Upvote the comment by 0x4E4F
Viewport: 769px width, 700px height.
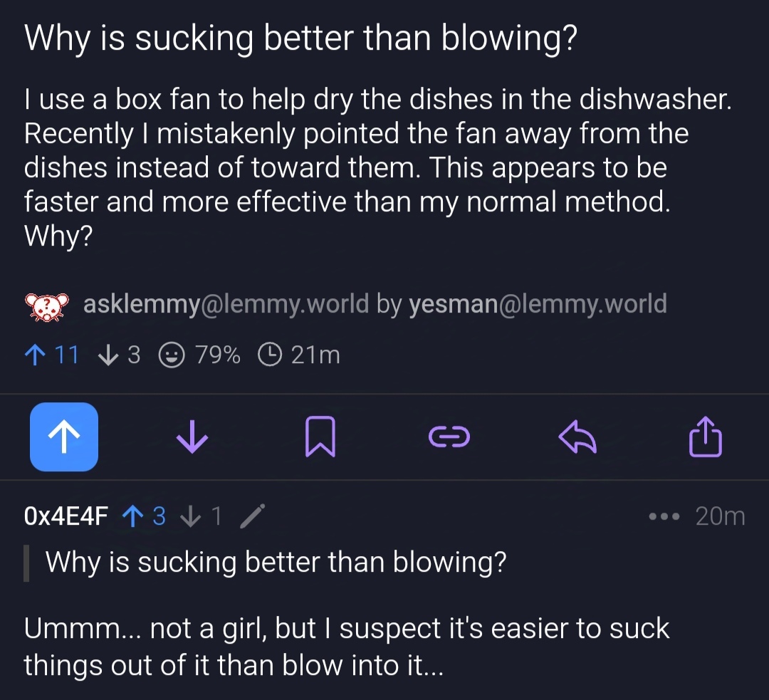tap(143, 516)
